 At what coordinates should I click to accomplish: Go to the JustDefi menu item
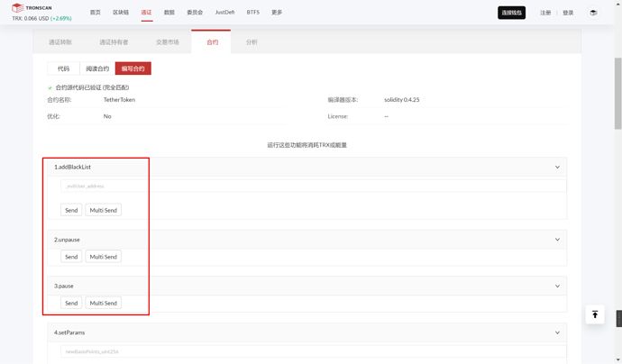(224, 13)
